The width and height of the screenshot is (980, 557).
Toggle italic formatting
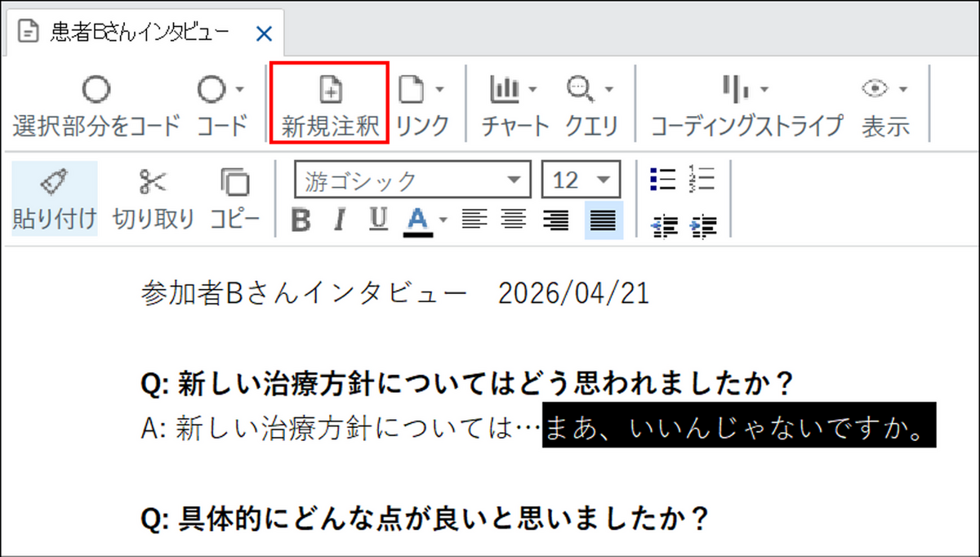pos(341,221)
